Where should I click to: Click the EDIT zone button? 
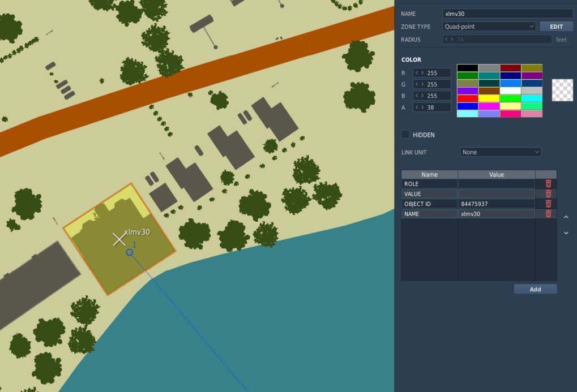point(557,27)
